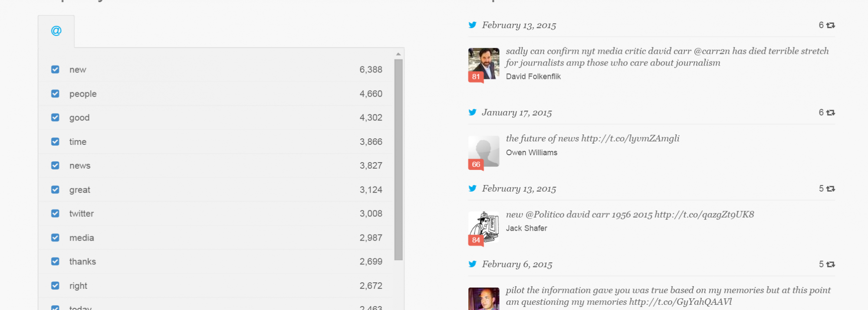Click the scroll-up arrow of keyword list

coord(398,54)
